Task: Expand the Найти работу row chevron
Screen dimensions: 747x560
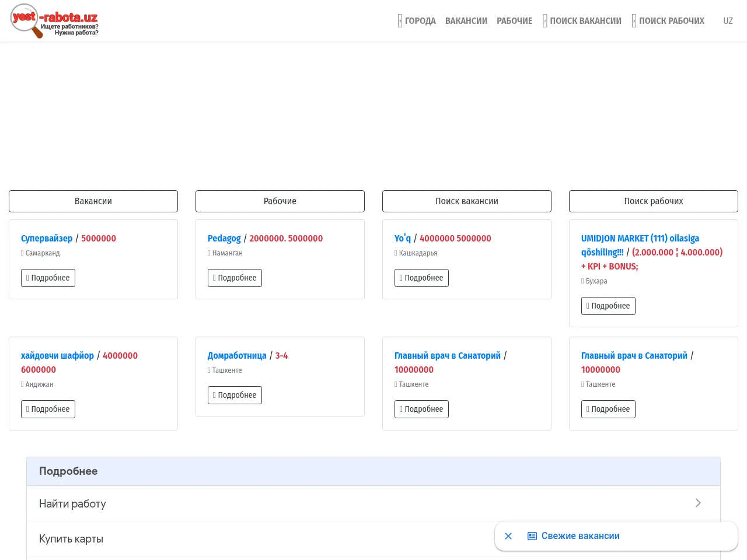Action: (698, 503)
